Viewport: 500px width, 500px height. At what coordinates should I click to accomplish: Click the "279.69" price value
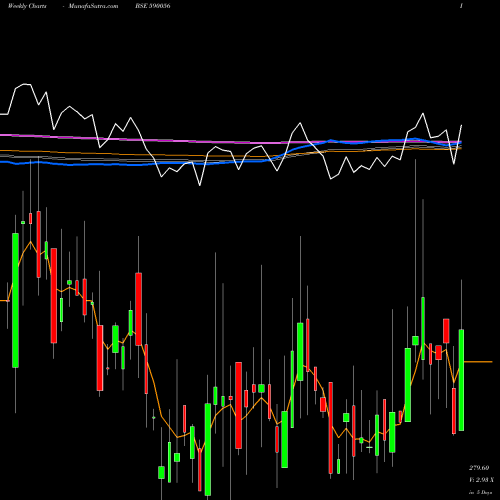coord(479,468)
